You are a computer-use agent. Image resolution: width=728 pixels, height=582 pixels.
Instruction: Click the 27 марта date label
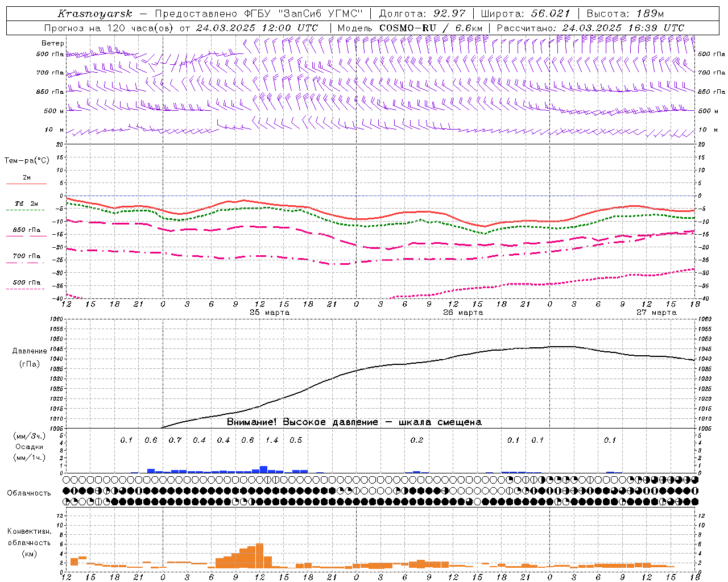pyautogui.click(x=656, y=313)
